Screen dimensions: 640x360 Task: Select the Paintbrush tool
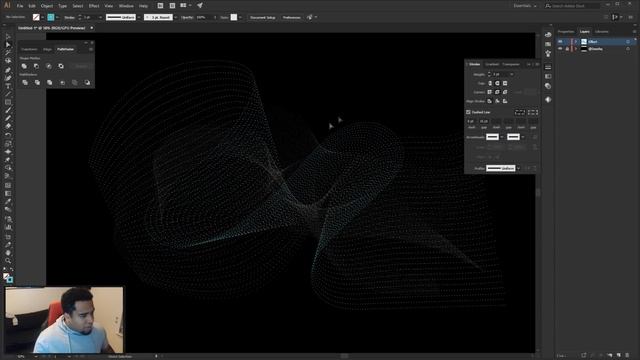tap(8, 110)
